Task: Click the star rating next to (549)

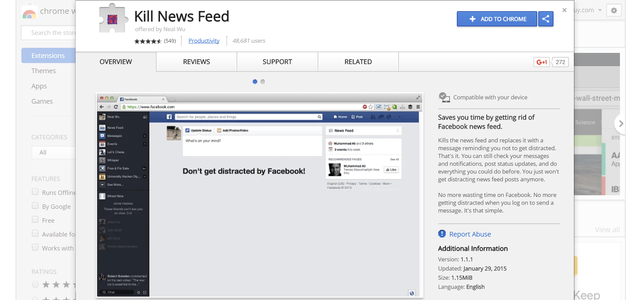Action: click(148, 41)
